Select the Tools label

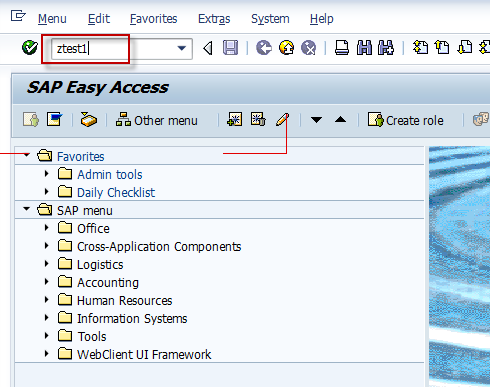(x=92, y=336)
